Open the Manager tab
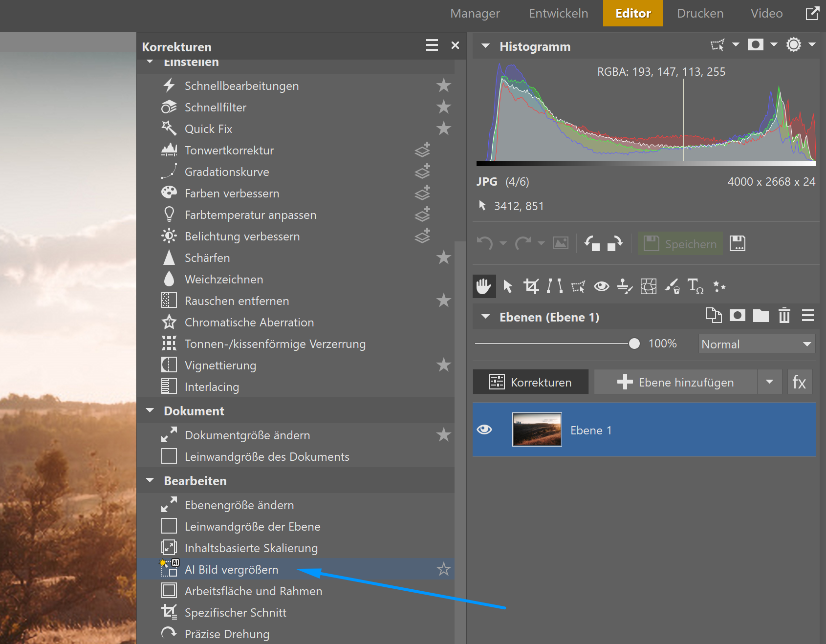This screenshot has height=644, width=826. click(475, 13)
